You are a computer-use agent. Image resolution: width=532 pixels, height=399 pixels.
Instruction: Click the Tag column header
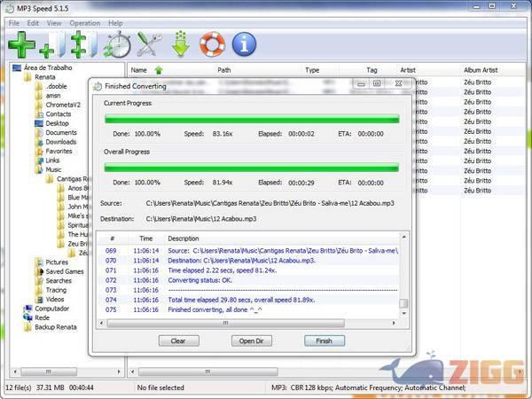[x=372, y=70]
